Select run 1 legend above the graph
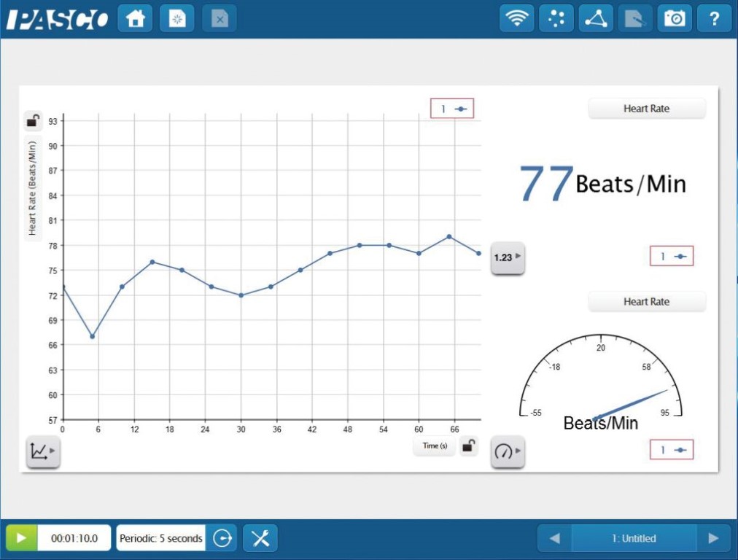This screenshot has height=560, width=738. (452, 109)
